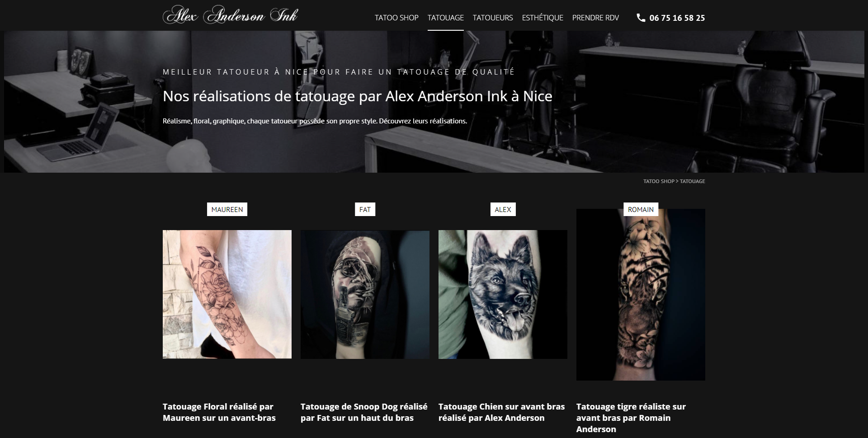Open the realistic tiger tattoo photo
Screen dimensions: 868x438
[x=641, y=294]
